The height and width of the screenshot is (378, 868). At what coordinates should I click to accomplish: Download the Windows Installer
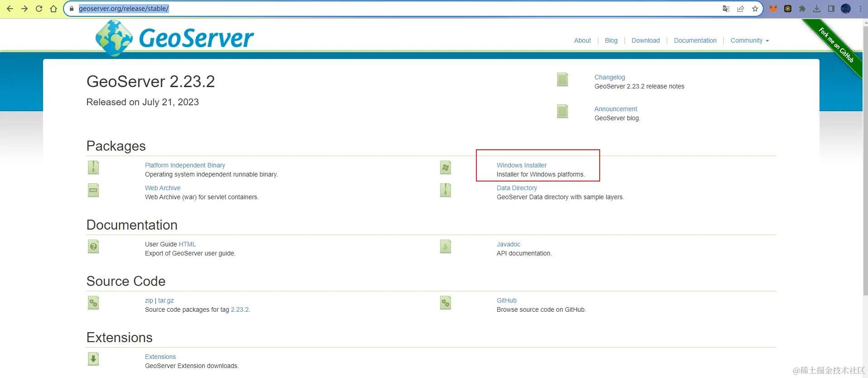(521, 165)
